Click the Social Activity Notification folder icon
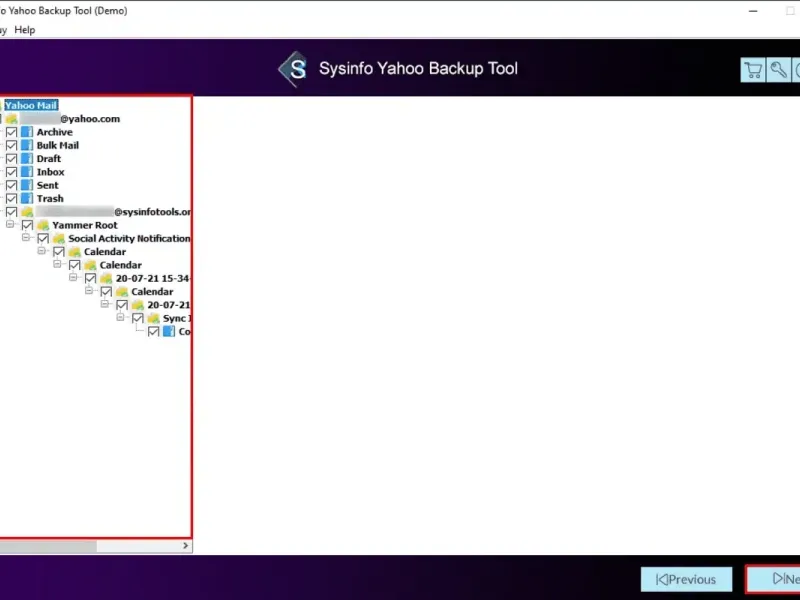800x600 pixels. tap(59, 238)
